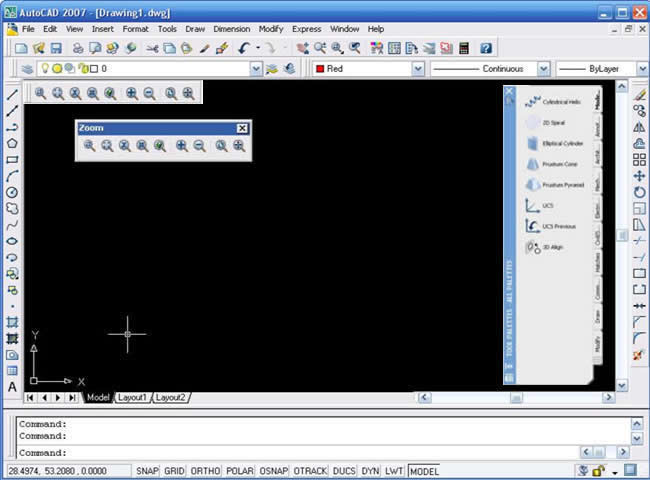
Task: Open undo history dropdown arrow
Action: point(258,48)
